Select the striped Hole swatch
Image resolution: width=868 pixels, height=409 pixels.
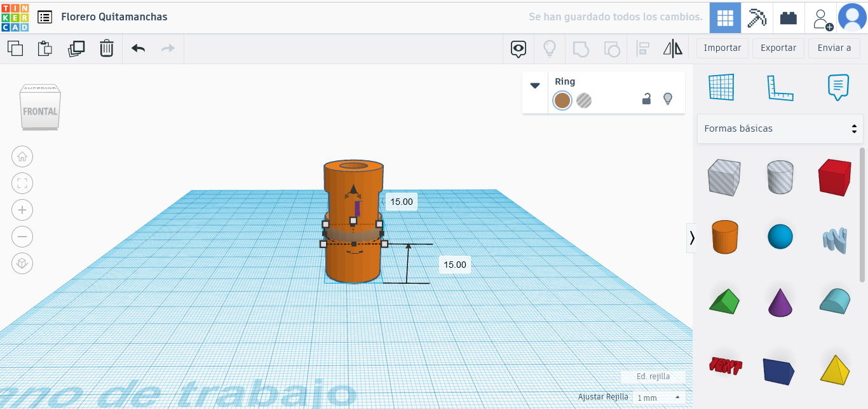(x=584, y=101)
